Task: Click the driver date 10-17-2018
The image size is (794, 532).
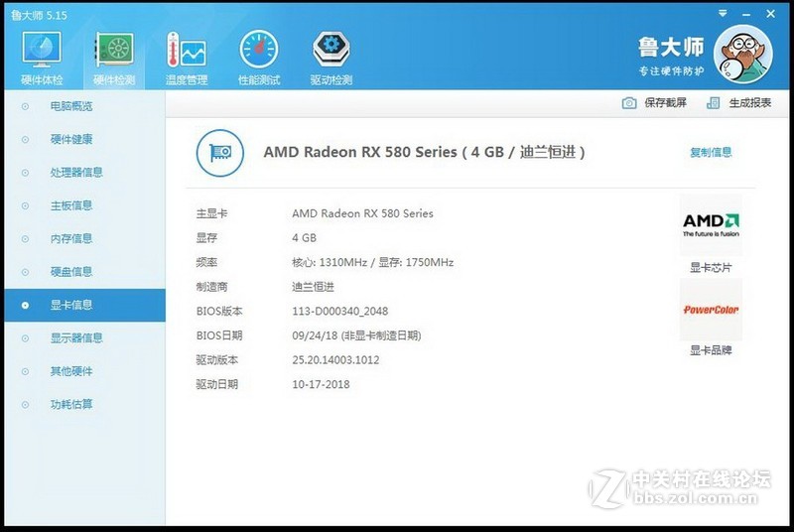Action: 321,384
